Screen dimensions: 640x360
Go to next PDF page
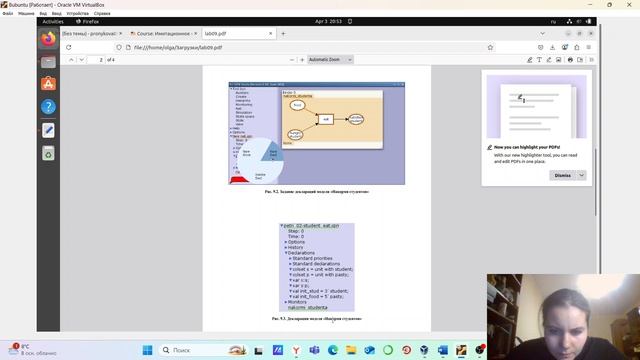pos(82,60)
